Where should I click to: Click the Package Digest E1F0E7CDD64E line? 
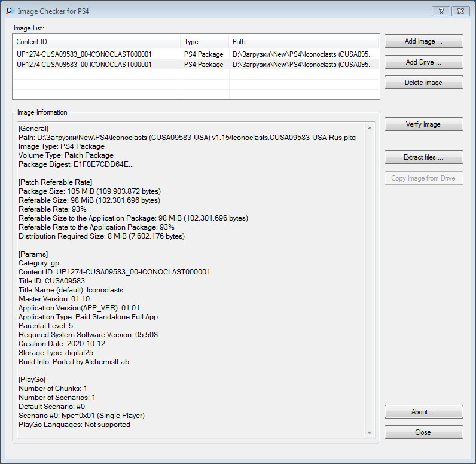click(76, 164)
